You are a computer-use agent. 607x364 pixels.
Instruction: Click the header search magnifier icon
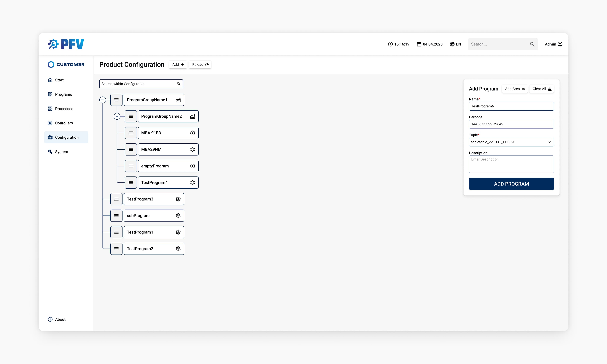coord(532,44)
